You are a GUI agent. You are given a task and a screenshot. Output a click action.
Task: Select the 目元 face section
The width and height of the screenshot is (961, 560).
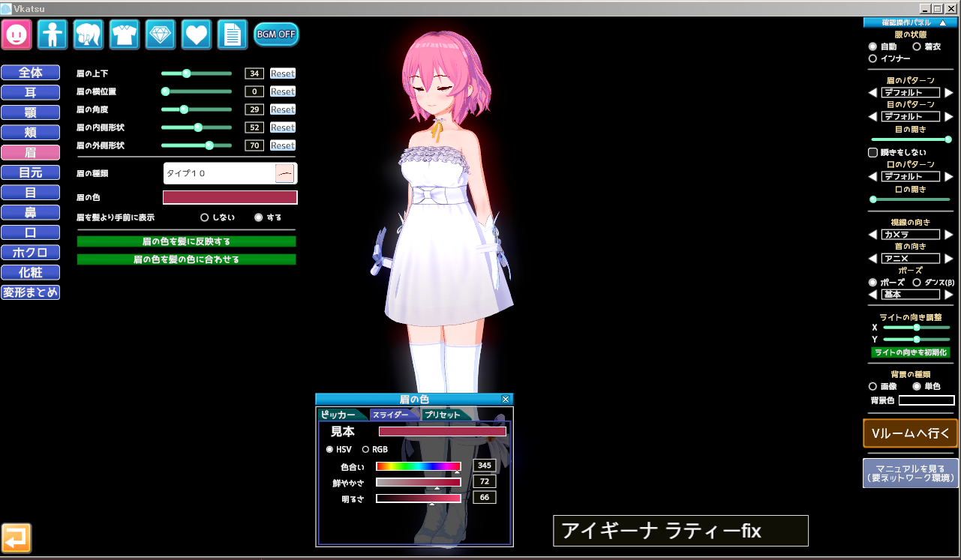point(31,172)
